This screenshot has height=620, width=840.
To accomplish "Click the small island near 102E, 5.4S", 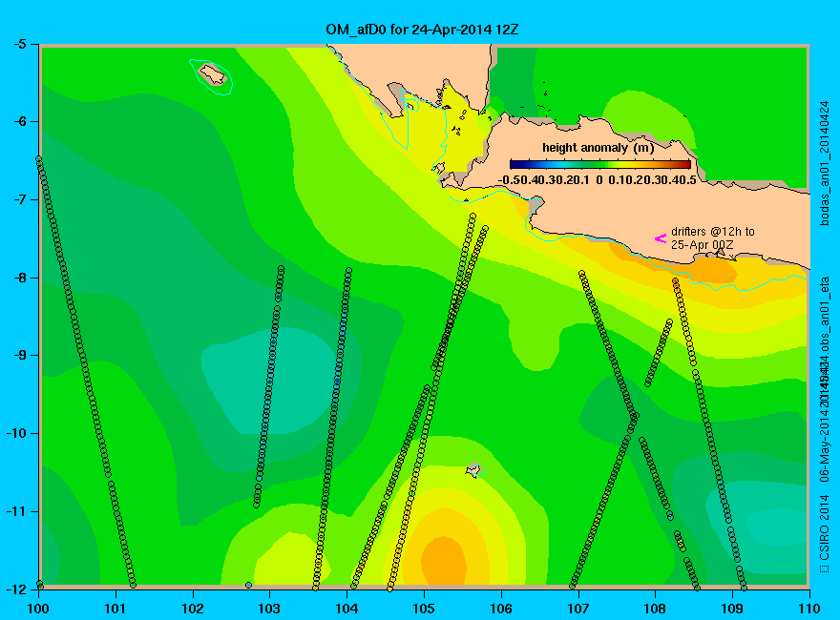I will [213, 74].
